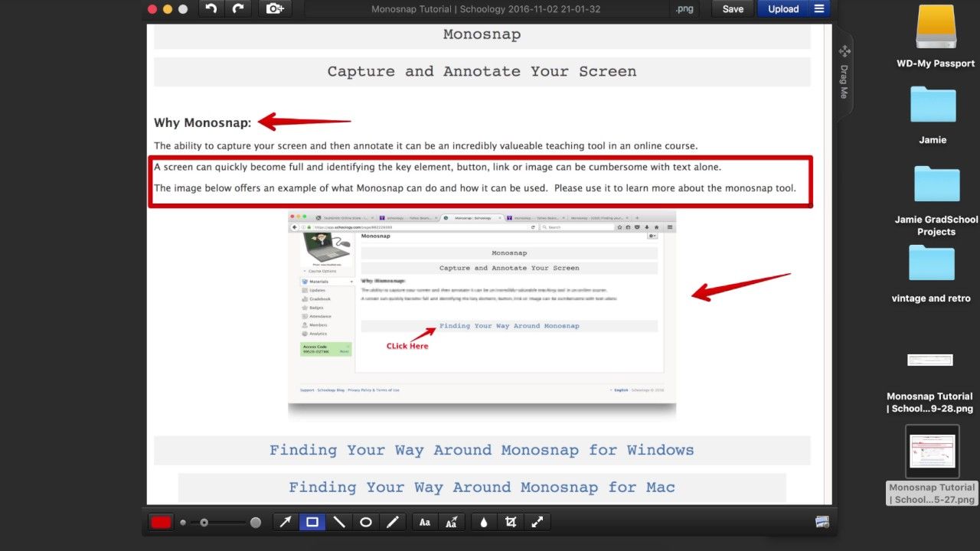Click the line thickness slider track

(218, 523)
